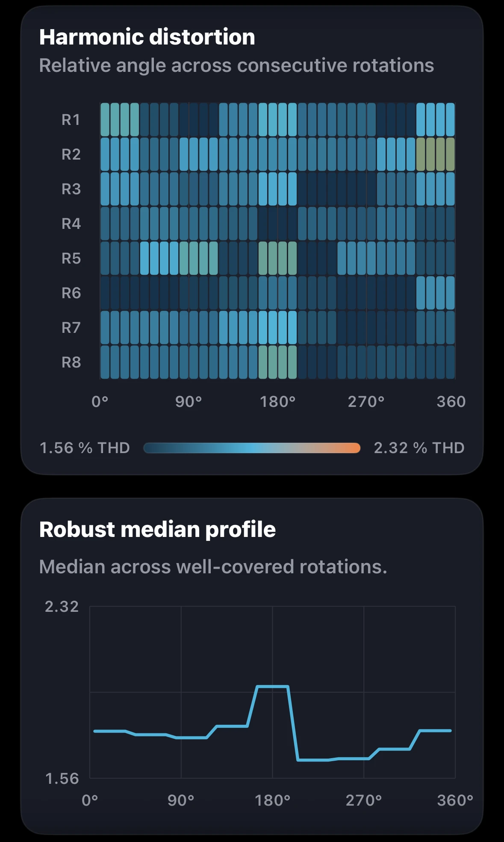Select the R4 row label
Image resolution: width=504 pixels, height=842 pixels.
tap(71, 224)
